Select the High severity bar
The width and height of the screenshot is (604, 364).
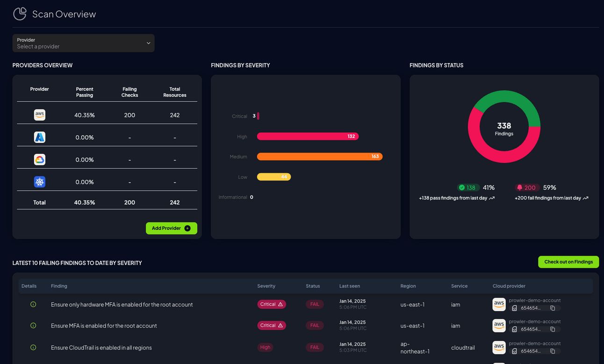pos(308,136)
